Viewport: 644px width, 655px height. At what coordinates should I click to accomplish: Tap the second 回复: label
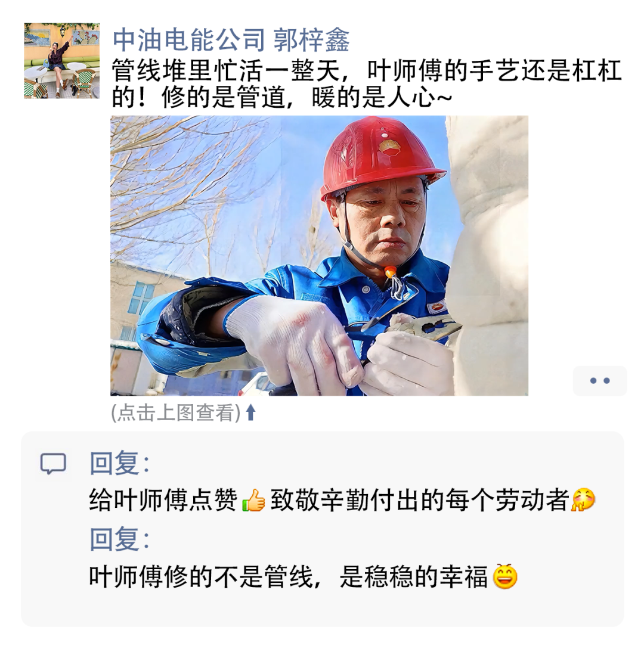(x=119, y=539)
